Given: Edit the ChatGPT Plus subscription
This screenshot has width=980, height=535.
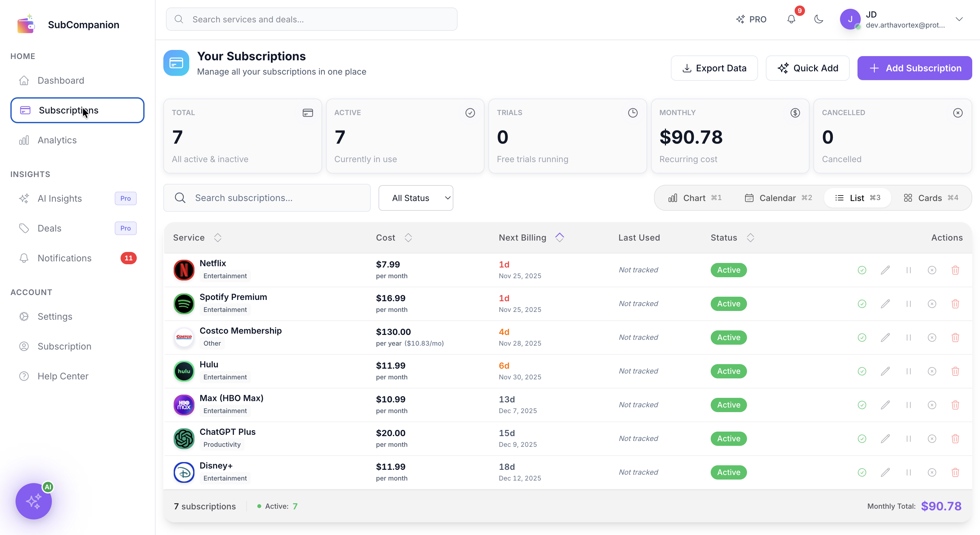Looking at the screenshot, I should click(x=885, y=438).
